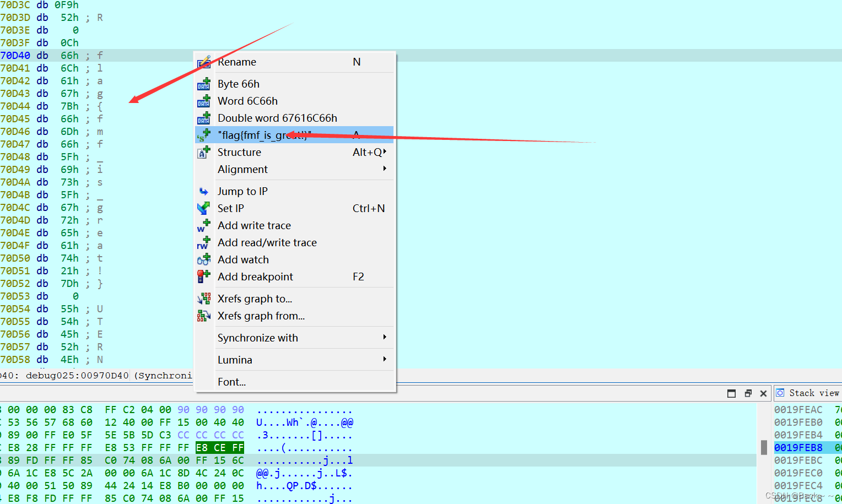Select stack address 0019FEB8
This screenshot has width=842, height=504.
tap(798, 448)
